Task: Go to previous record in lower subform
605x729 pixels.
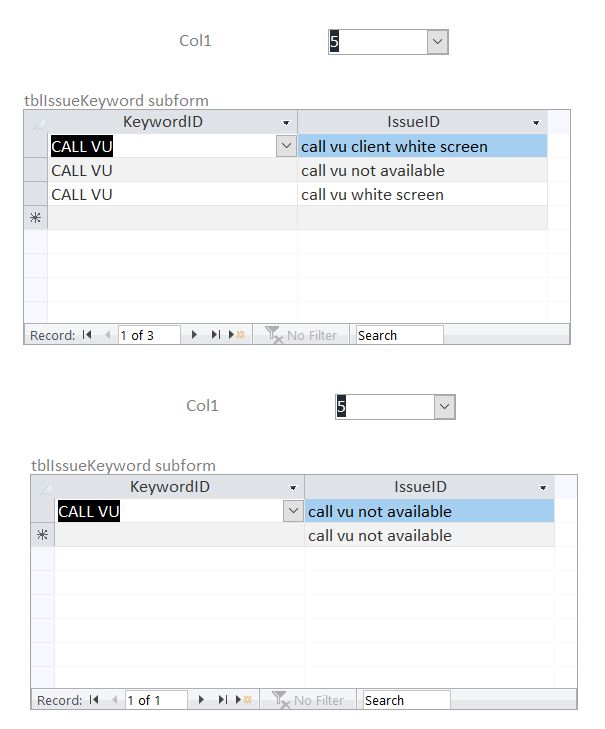Action: 114,700
